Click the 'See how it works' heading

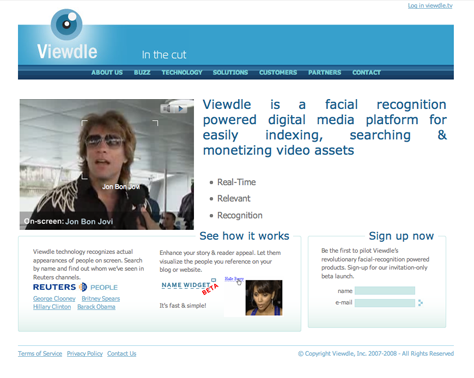pos(244,236)
